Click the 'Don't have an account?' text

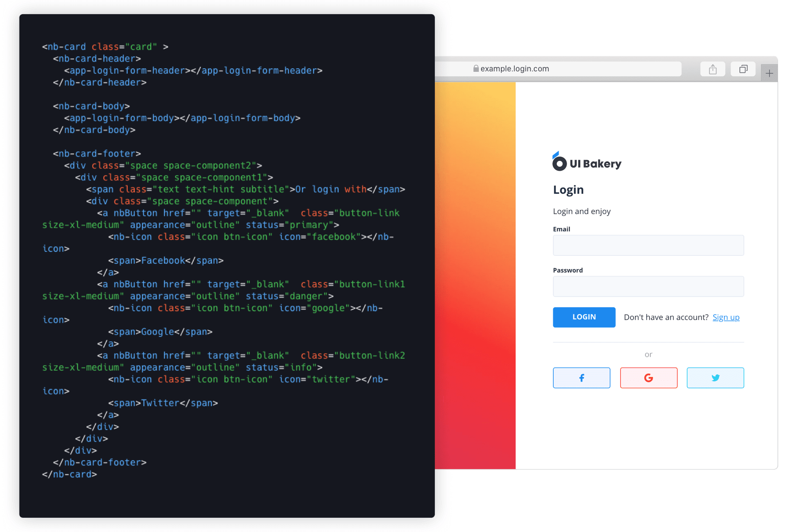pos(666,317)
